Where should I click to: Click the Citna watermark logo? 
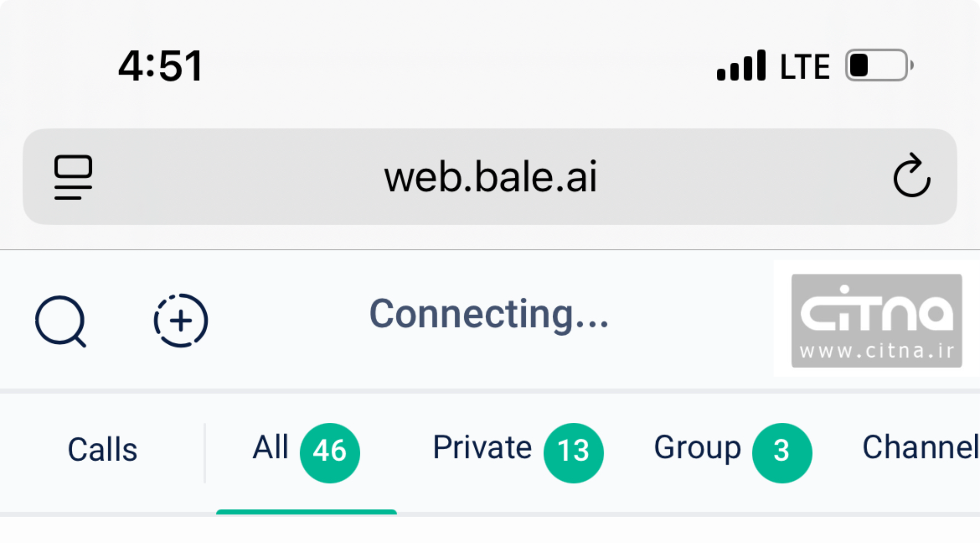[x=876, y=320]
